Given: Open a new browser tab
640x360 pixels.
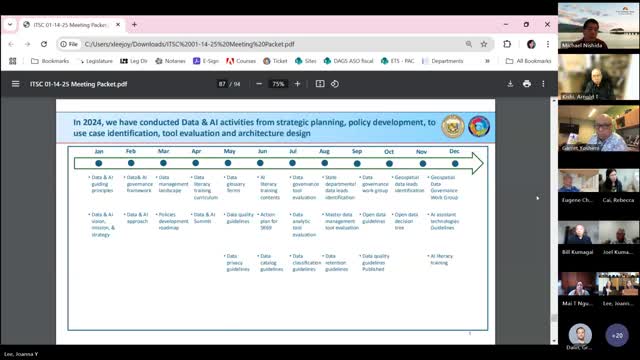Looking at the screenshot, I should [x=134, y=24].
